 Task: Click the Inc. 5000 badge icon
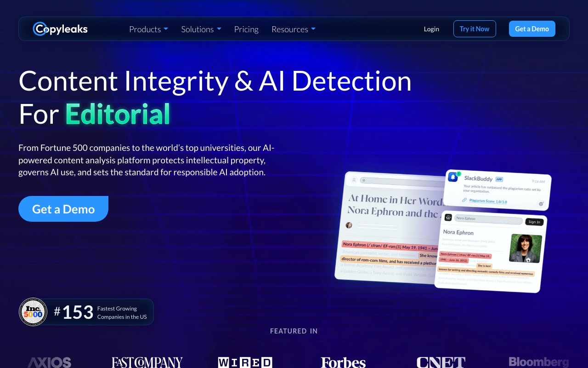pos(33,312)
